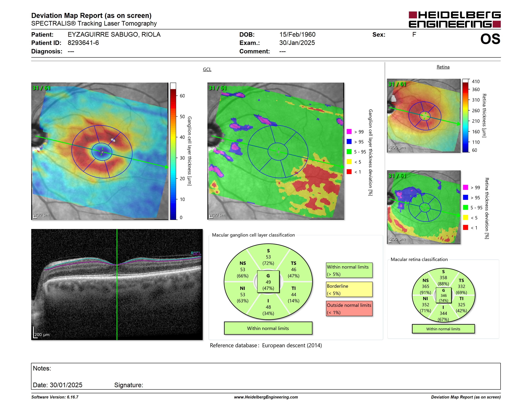Click the GCL thickness color scale bar
This screenshot has width=532, height=411.
coord(173,151)
